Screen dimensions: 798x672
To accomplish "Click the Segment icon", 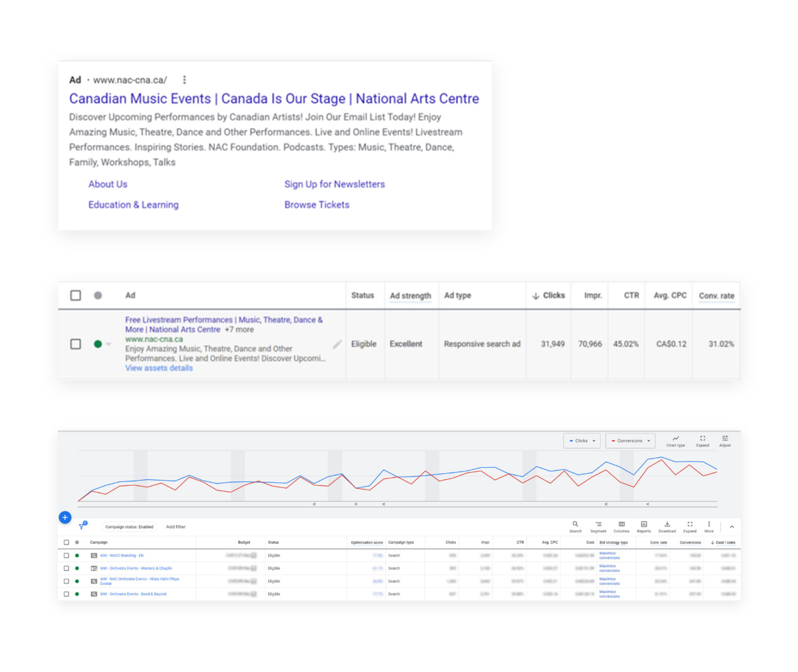I will click(598, 525).
